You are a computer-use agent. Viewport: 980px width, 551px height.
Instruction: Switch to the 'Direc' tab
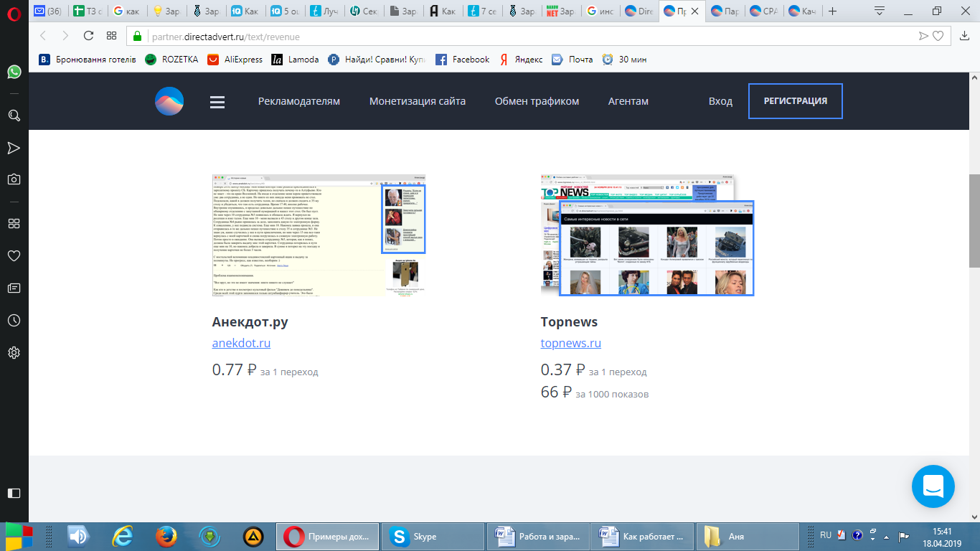[x=641, y=11]
